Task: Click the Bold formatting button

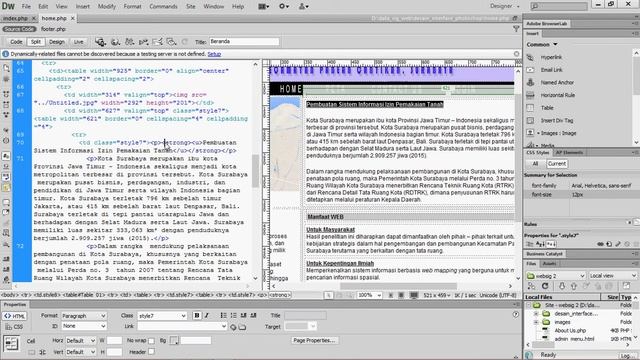Action: pyautogui.click(x=197, y=316)
